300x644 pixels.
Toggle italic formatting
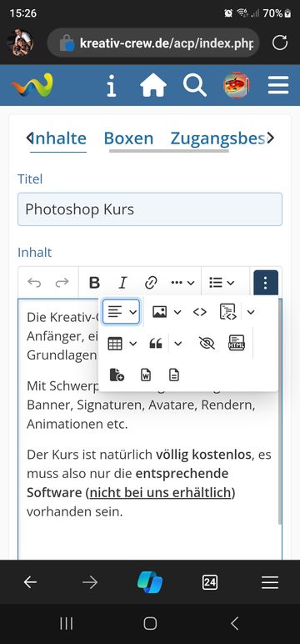[122, 283]
